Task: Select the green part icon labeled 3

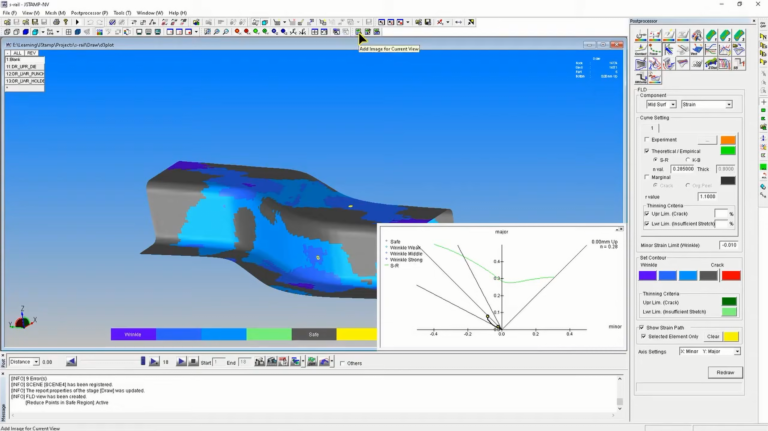Action: (x=739, y=35)
